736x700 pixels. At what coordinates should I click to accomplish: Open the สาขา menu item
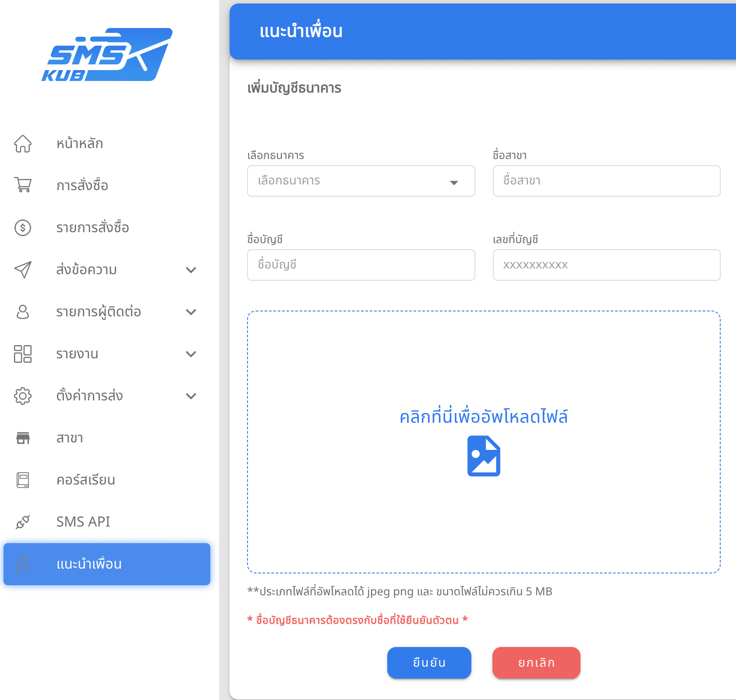click(107, 438)
